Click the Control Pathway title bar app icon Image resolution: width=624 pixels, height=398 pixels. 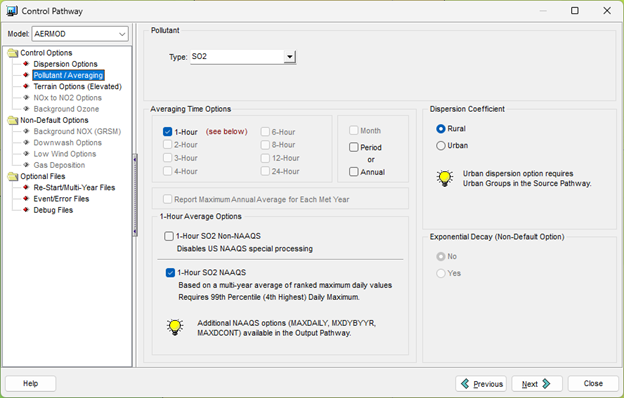pyautogui.click(x=12, y=11)
